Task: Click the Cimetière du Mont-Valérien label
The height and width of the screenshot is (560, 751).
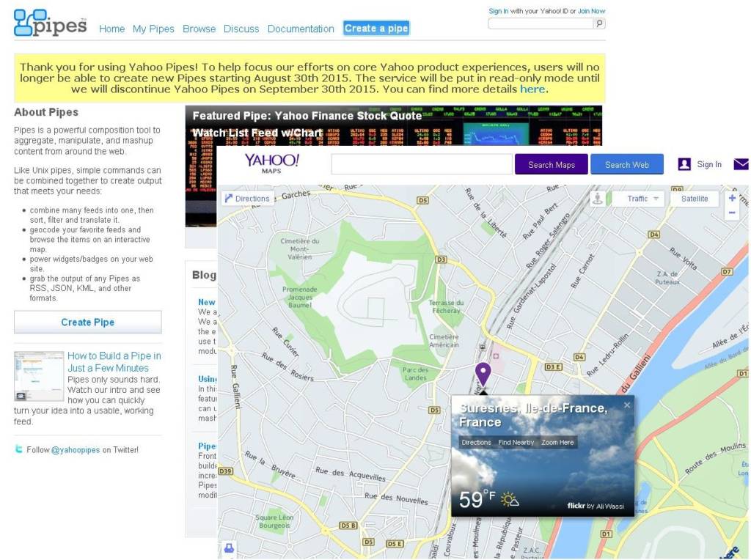Action: point(300,249)
